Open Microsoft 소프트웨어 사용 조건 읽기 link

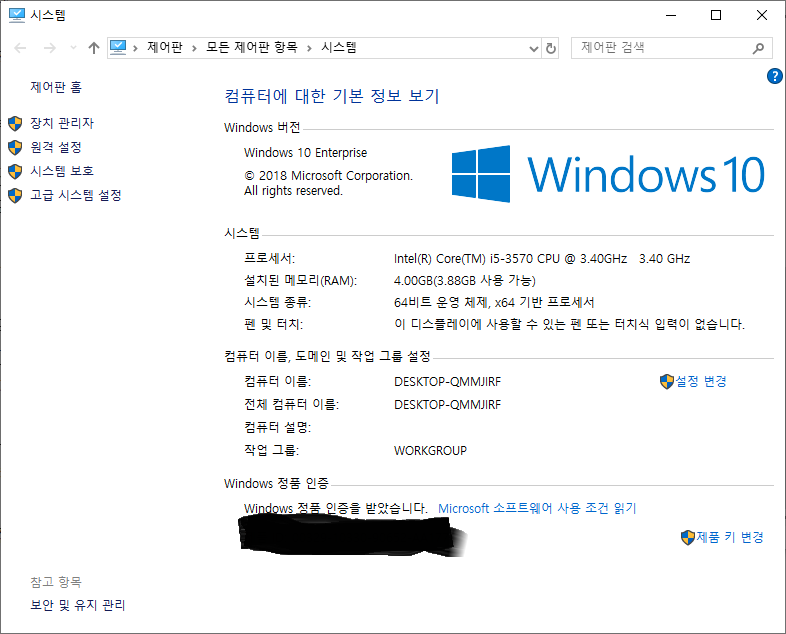[x=537, y=508]
